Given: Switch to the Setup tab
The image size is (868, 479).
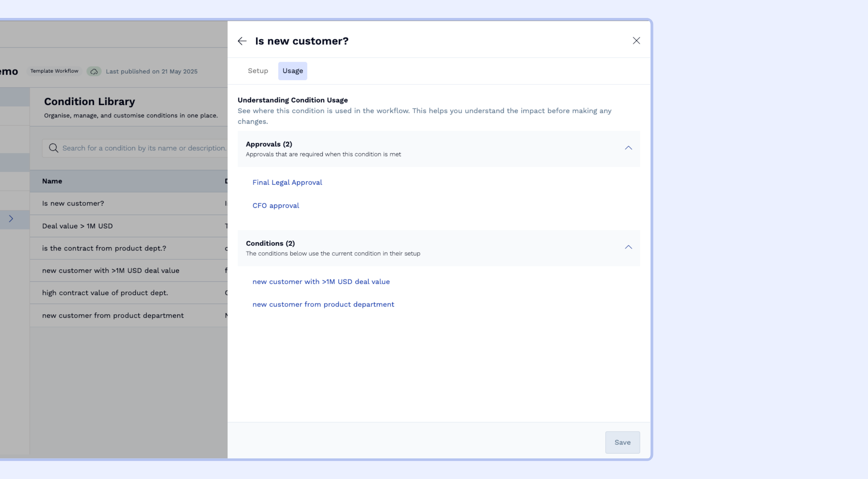Looking at the screenshot, I should 258,71.
